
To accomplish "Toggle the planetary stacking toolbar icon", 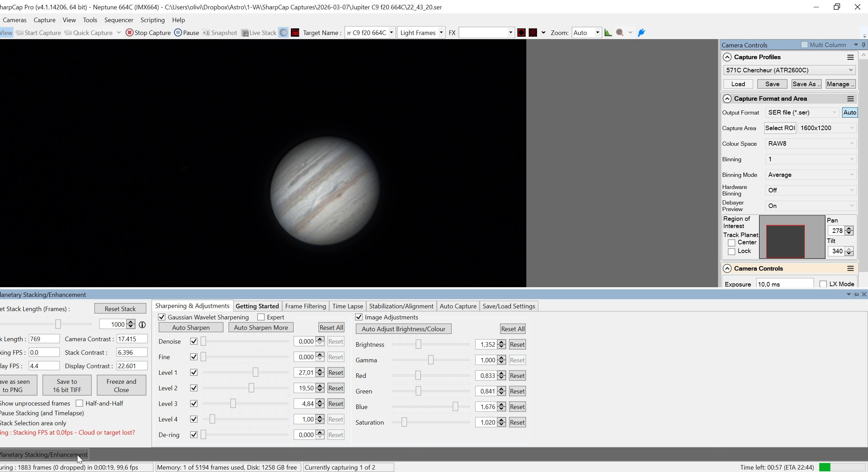I will 283,33.
